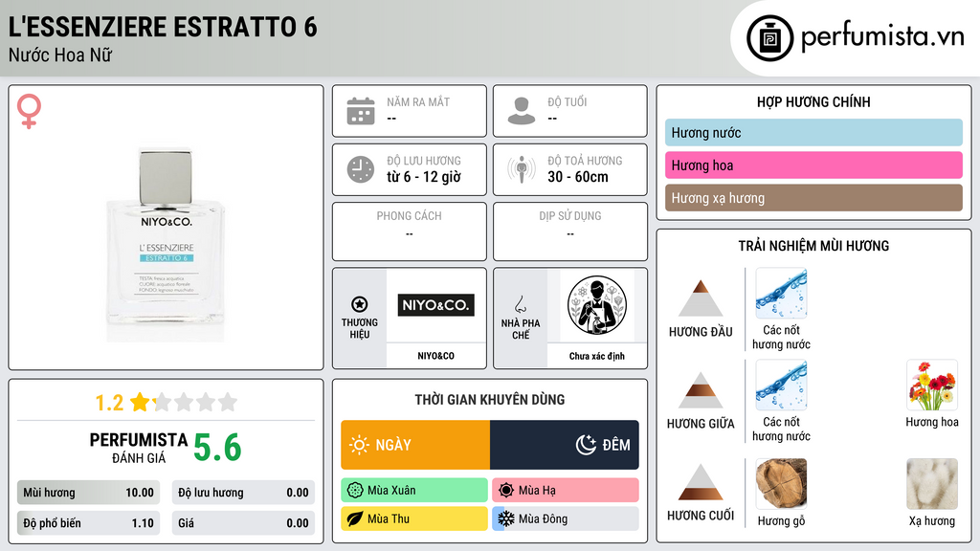Click the sun icon in the Ngày bar
Screen dimensions: 980x551
(x=359, y=445)
